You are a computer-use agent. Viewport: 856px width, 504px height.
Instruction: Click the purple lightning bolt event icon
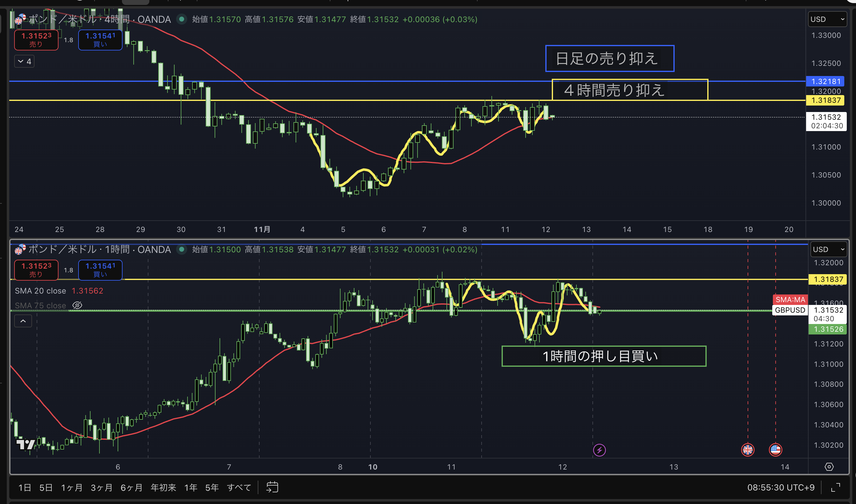coord(599,450)
